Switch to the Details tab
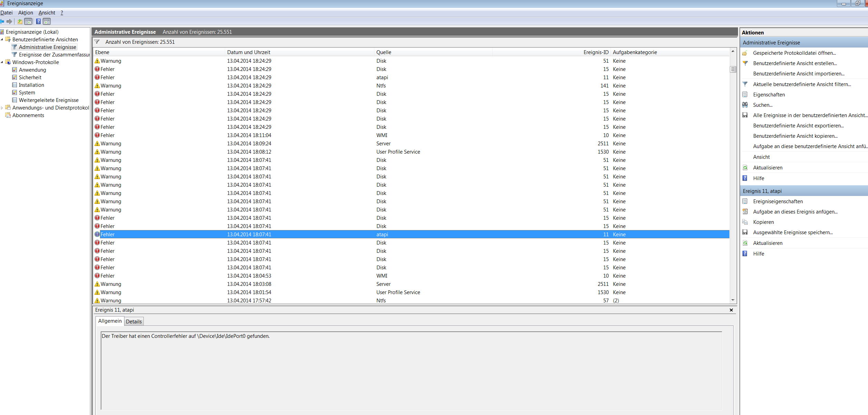This screenshot has height=415, width=868. click(134, 321)
